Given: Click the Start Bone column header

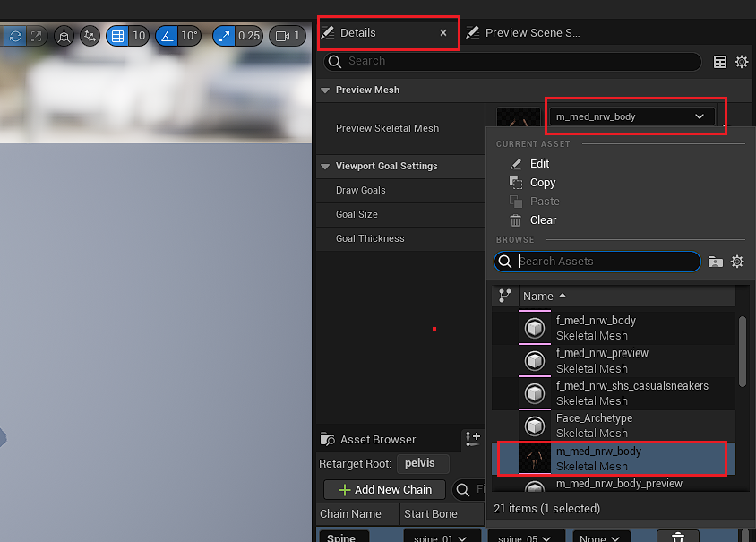Looking at the screenshot, I should point(442,514).
